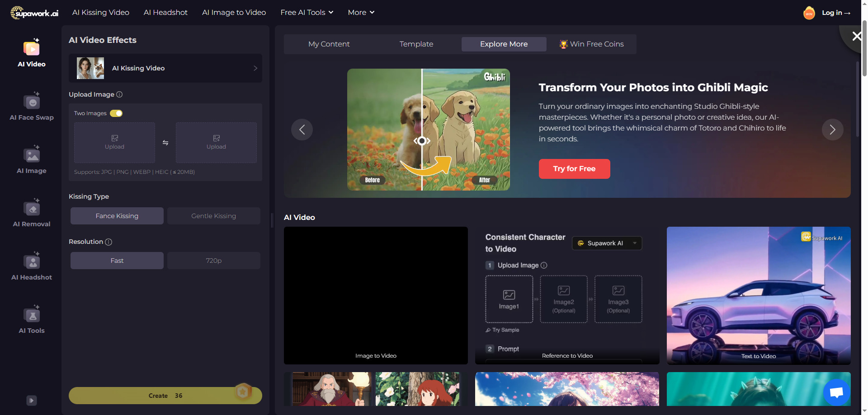Screen dimensions: 868x415
Task: Swap the two uploaded images
Action: (x=165, y=143)
